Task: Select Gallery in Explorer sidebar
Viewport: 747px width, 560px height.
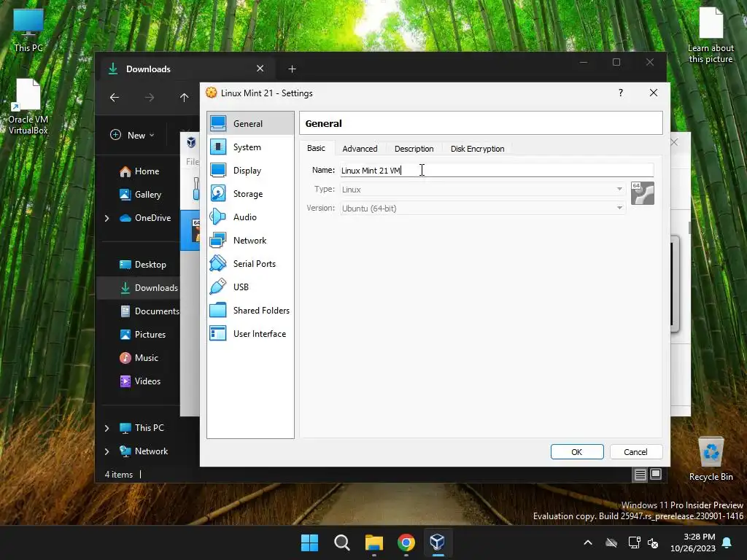Action: pos(141,194)
